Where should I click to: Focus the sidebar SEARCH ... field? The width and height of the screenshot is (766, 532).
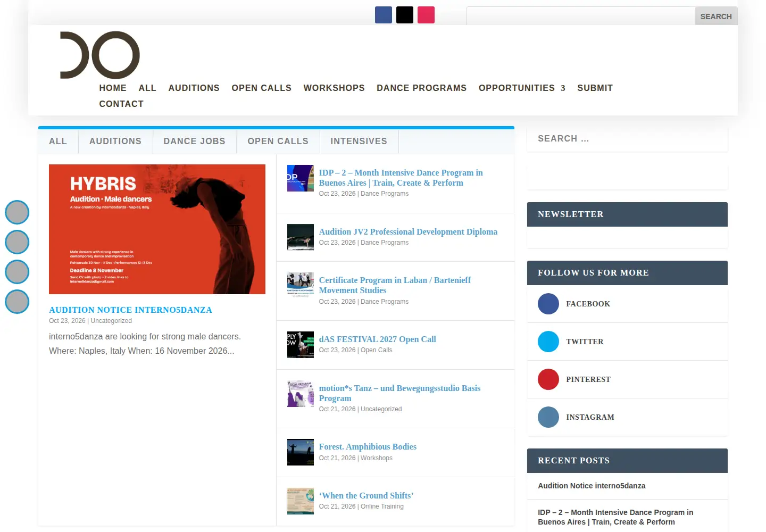point(627,139)
